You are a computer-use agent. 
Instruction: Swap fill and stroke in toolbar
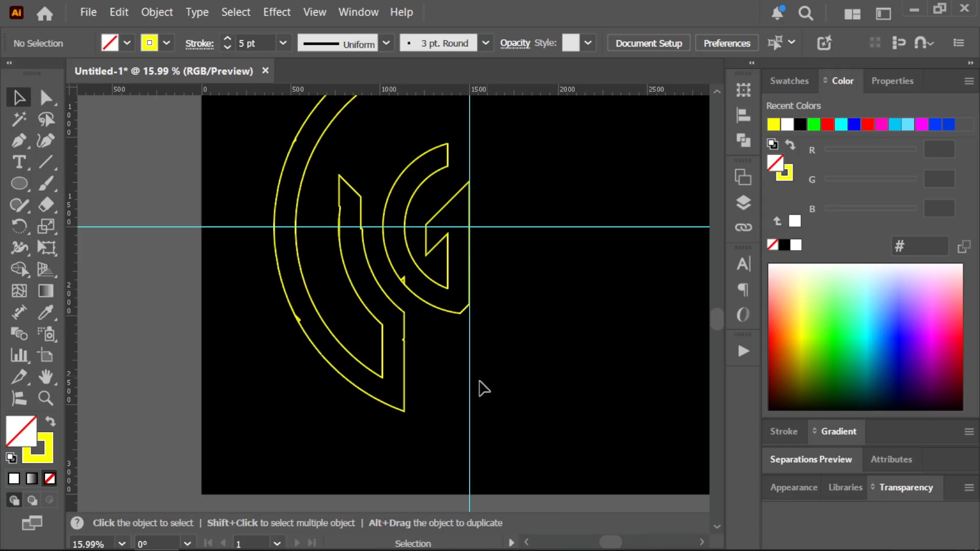pyautogui.click(x=50, y=421)
